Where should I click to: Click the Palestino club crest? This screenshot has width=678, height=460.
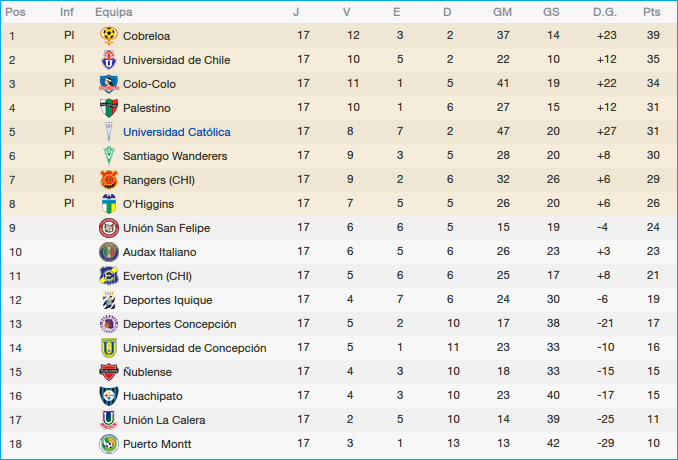(x=108, y=107)
